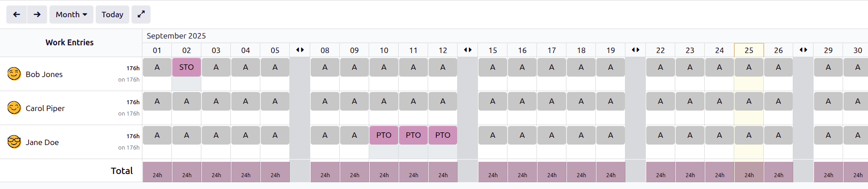Expand the weekend column after day 05

point(300,50)
